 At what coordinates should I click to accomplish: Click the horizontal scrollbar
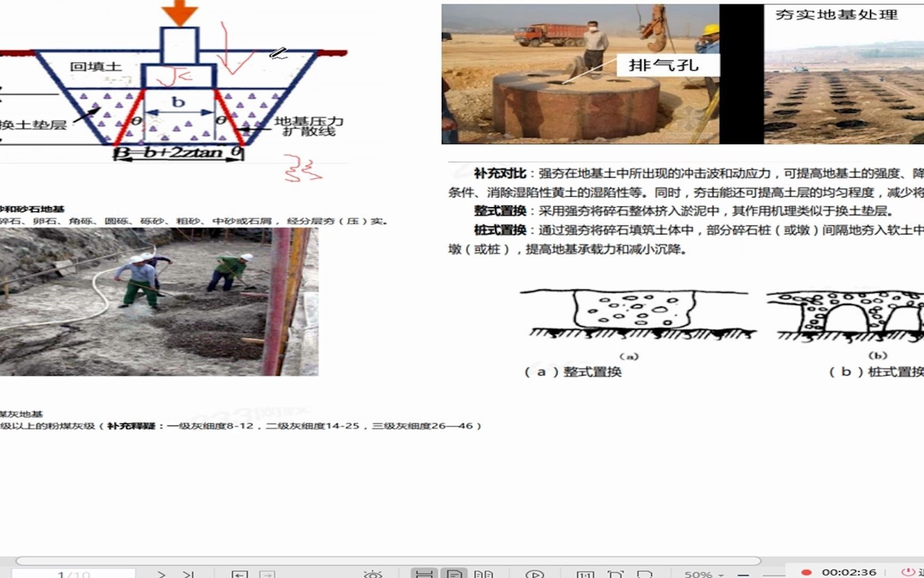(388, 561)
